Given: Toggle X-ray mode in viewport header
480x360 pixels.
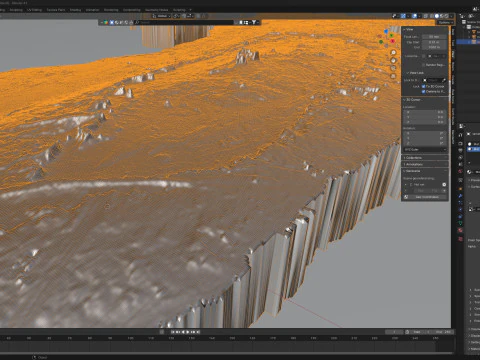Looking at the screenshot, I should pos(426,16).
